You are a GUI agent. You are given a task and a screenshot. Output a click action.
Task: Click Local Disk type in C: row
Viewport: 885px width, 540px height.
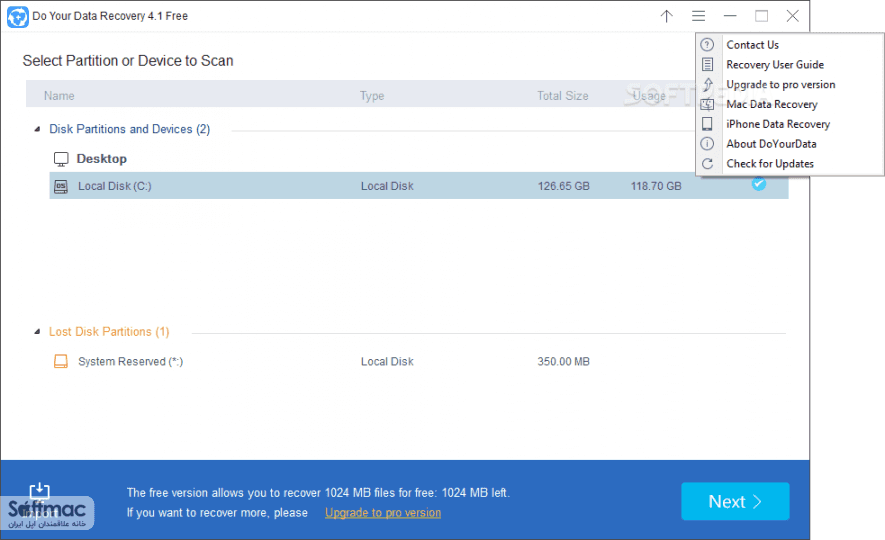tap(387, 186)
